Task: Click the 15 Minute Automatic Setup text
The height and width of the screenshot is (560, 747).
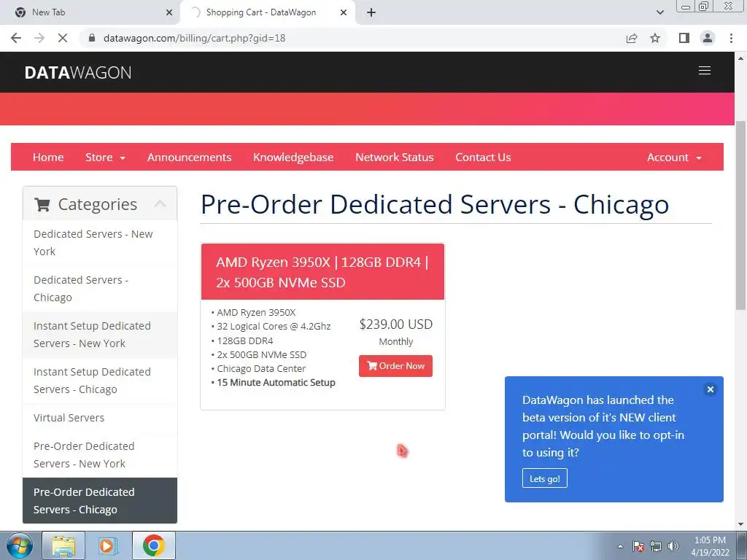Action: pos(276,382)
